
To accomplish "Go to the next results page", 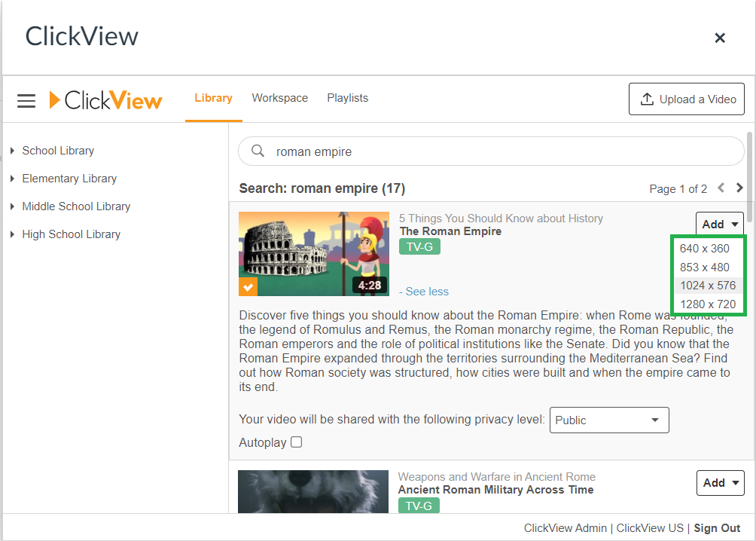I will click(739, 188).
